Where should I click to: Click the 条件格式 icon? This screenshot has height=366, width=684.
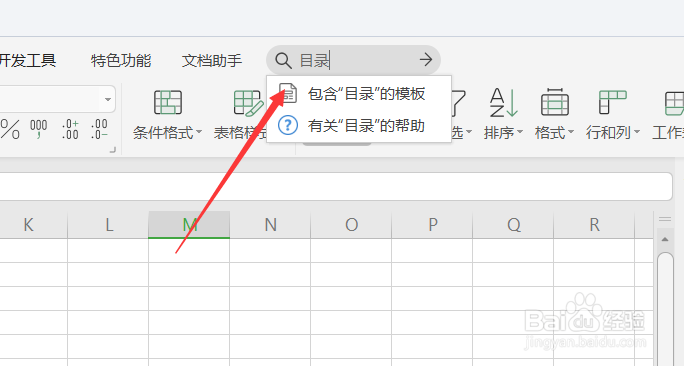click(168, 103)
